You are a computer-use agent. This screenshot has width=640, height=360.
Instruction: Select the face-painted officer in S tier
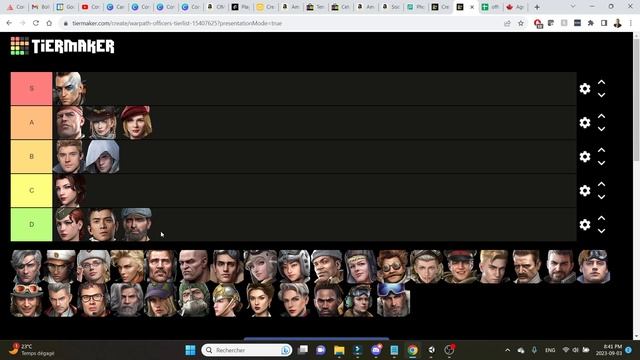tap(69, 89)
